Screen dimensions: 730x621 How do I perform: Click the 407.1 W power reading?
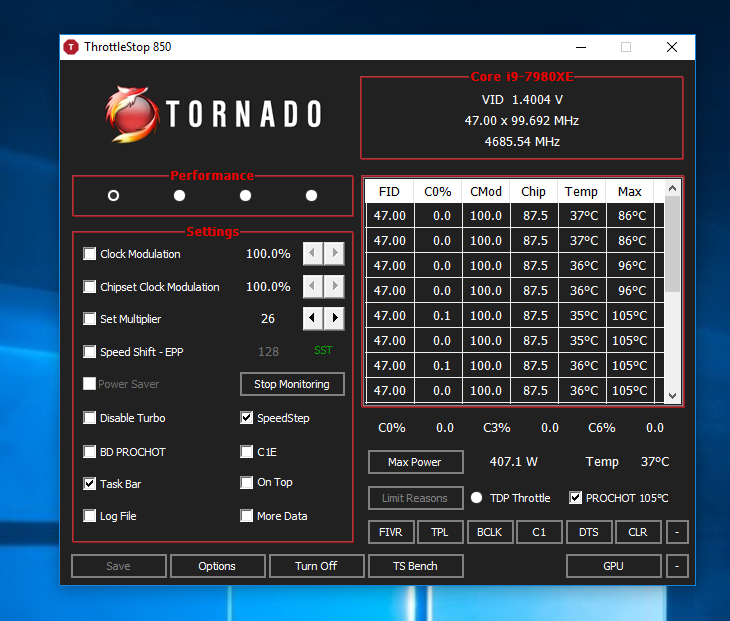click(514, 461)
